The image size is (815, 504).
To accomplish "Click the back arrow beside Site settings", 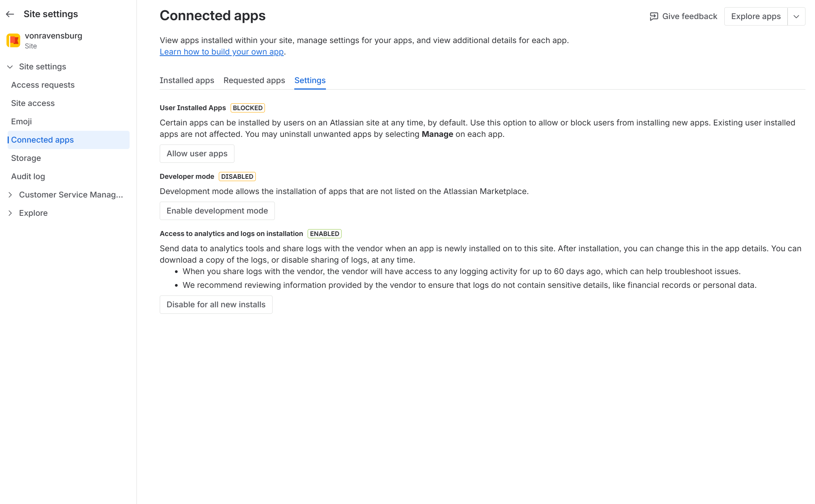I will 10,14.
